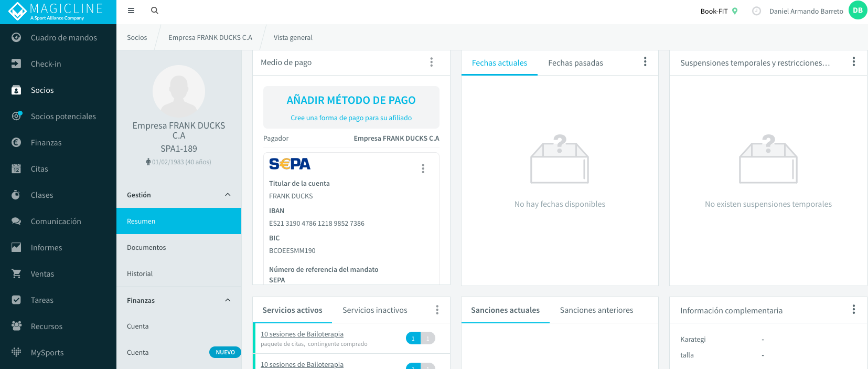The height and width of the screenshot is (369, 868).
Task: Open Medio de pago options menu
Action: tap(432, 62)
